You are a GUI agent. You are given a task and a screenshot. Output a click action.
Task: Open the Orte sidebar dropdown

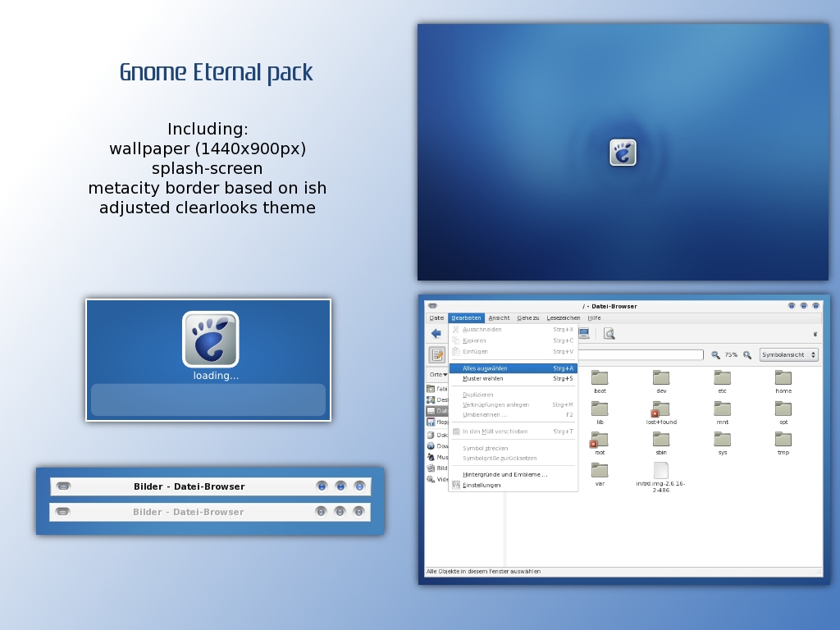pos(438,374)
